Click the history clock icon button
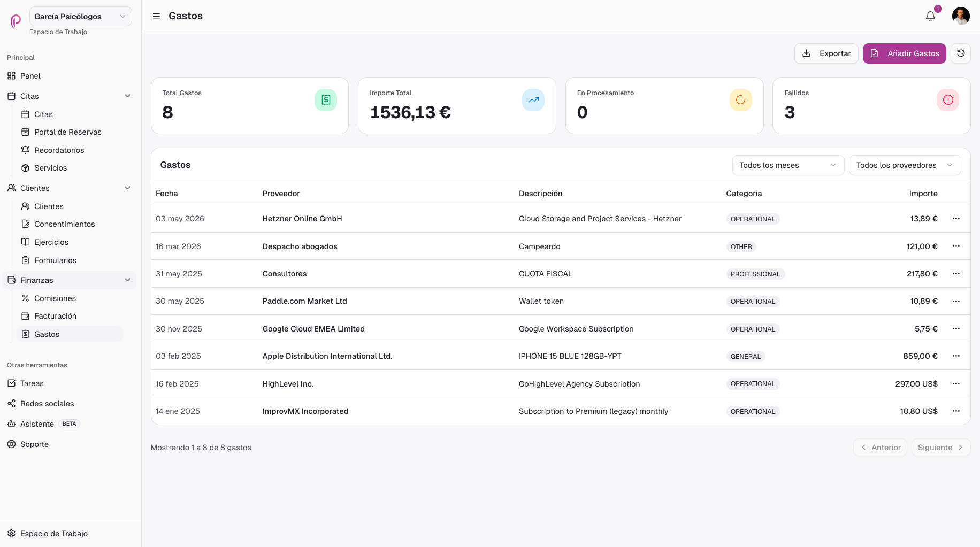The width and height of the screenshot is (980, 547). click(x=961, y=53)
